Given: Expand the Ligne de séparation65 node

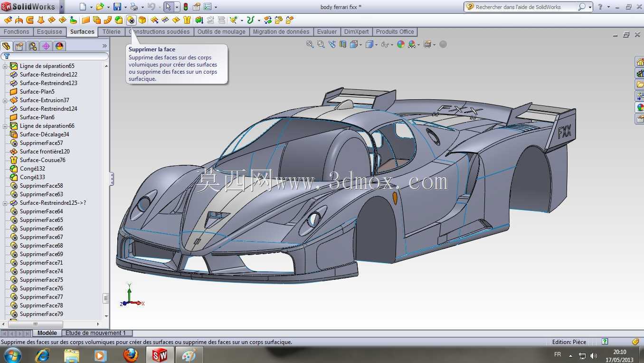Looking at the screenshot, I should pos(5,67).
